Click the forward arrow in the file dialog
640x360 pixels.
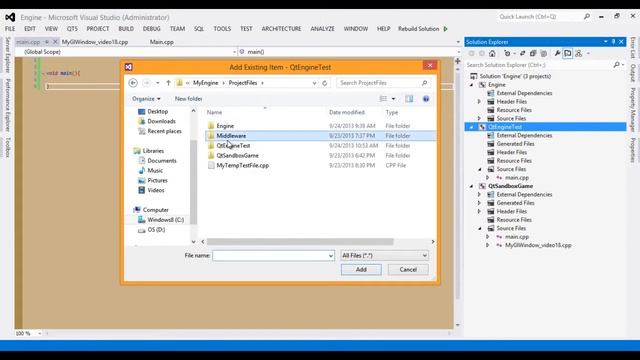coord(146,83)
